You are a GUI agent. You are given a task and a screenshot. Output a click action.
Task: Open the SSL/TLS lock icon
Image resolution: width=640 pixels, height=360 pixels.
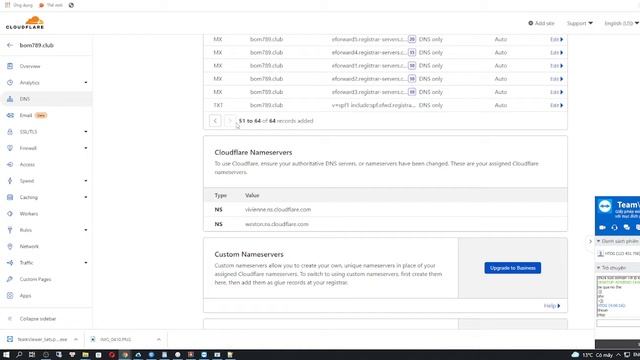point(10,132)
